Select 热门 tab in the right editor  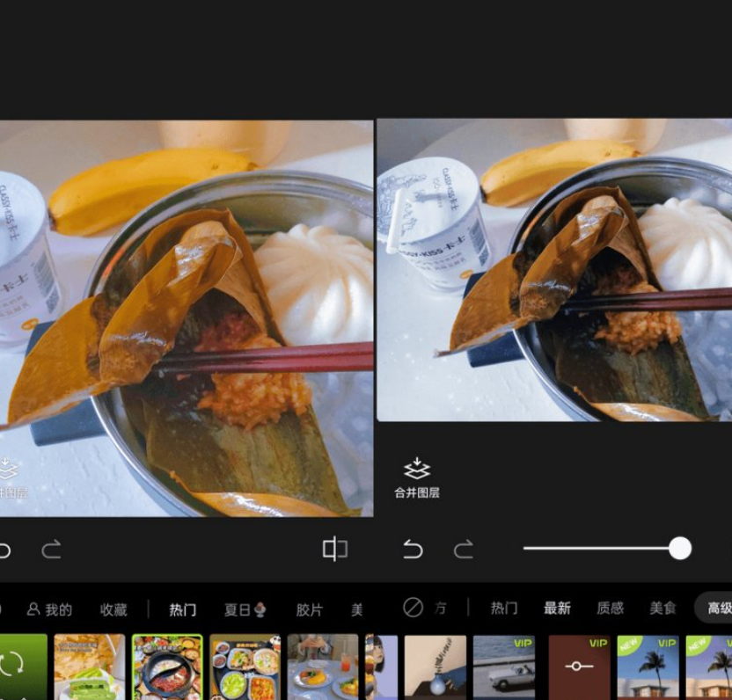coord(504,608)
